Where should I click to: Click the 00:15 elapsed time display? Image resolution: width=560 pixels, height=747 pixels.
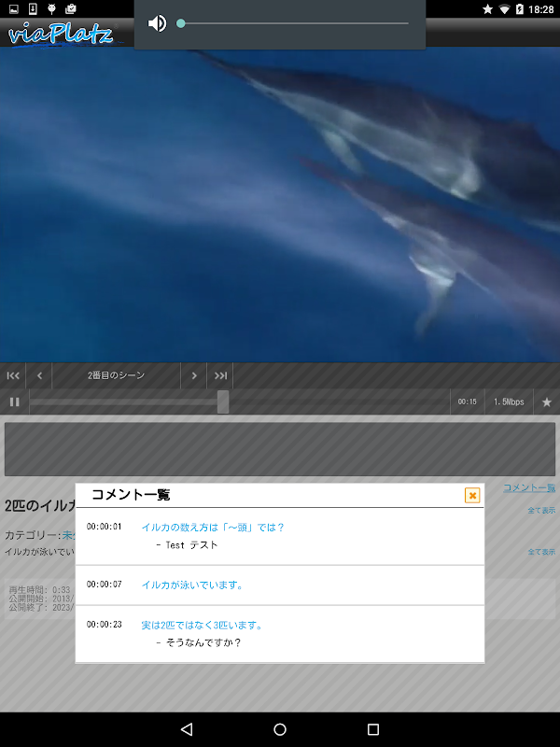pyautogui.click(x=468, y=402)
